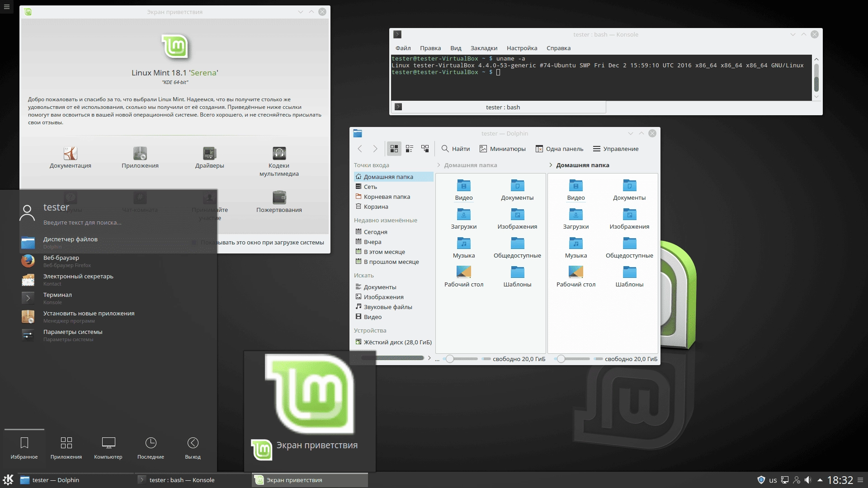Open Загрузки folder in right Dolphin pane
The image size is (868, 488).
576,219
